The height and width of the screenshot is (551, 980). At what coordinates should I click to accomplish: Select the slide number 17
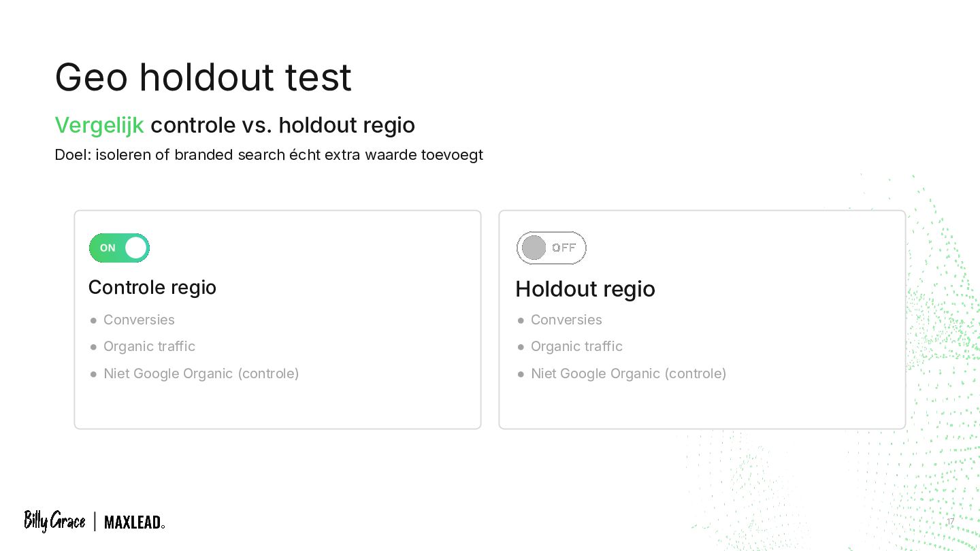pyautogui.click(x=950, y=522)
